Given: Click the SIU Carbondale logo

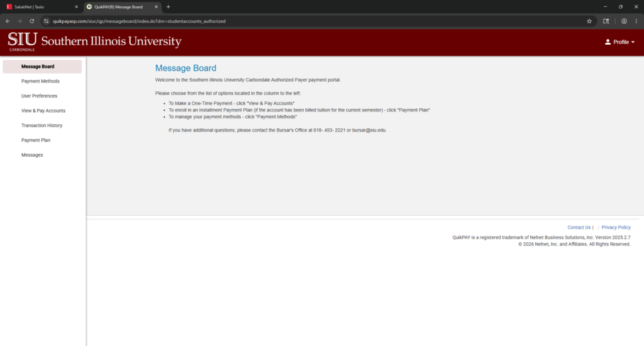Looking at the screenshot, I should point(94,42).
